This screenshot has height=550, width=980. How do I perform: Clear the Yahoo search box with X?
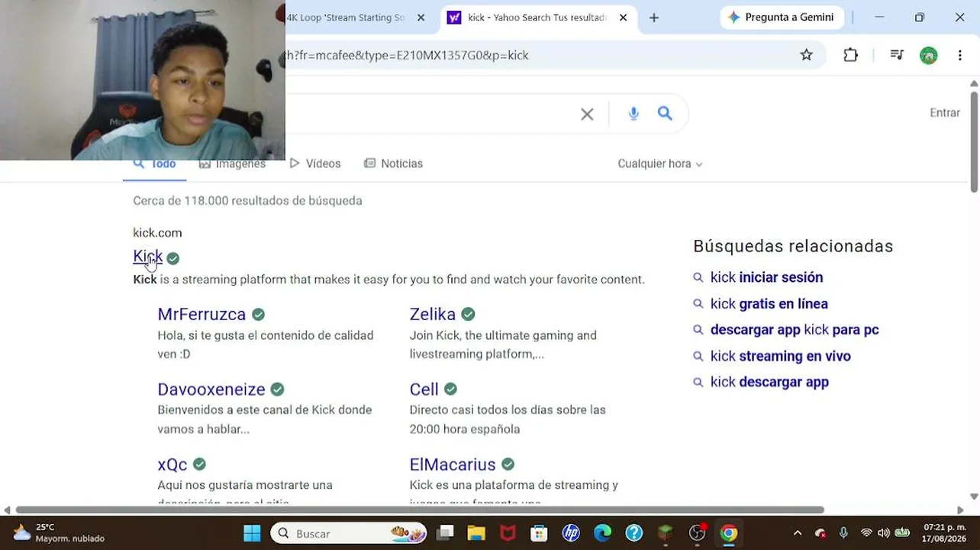coord(587,114)
